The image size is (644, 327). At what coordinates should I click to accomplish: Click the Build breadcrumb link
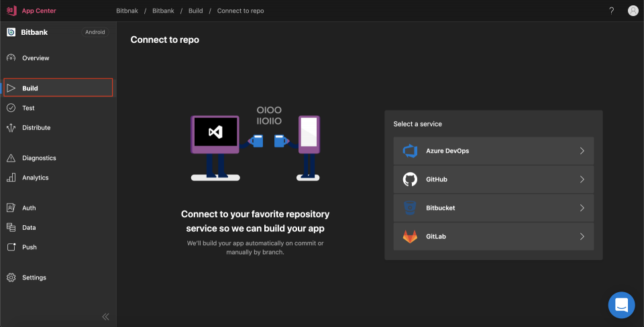[195, 11]
